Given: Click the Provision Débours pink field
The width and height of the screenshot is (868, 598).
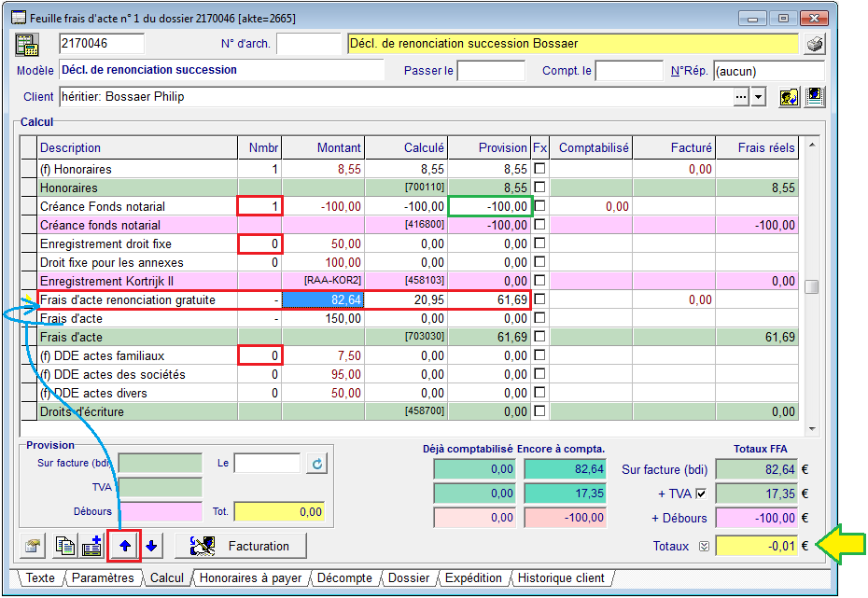Looking at the screenshot, I should 161,511.
